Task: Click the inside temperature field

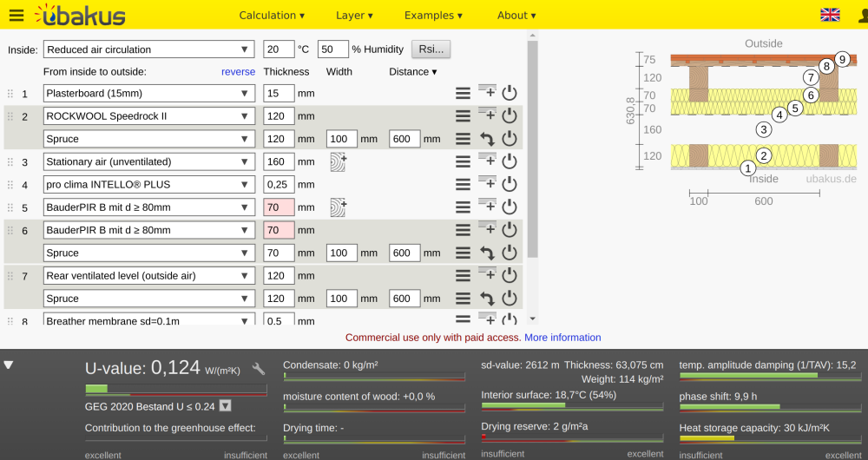Action: pos(279,49)
